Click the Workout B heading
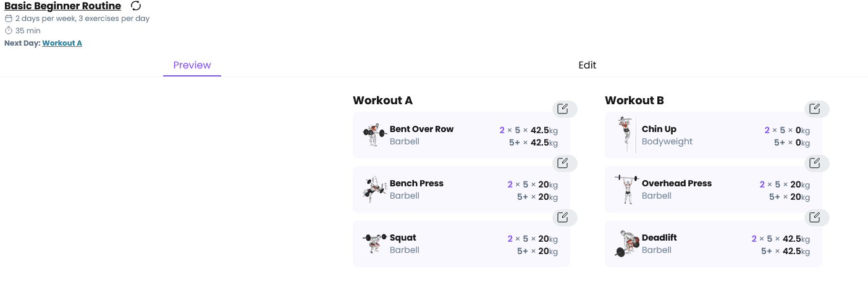Viewport: 868px width, 285px height. point(634,101)
